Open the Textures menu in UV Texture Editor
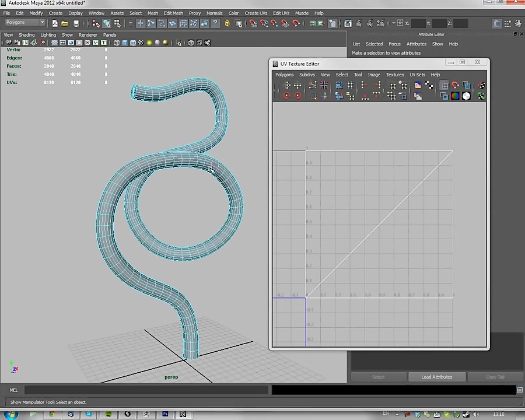The width and height of the screenshot is (525, 420). coord(395,74)
